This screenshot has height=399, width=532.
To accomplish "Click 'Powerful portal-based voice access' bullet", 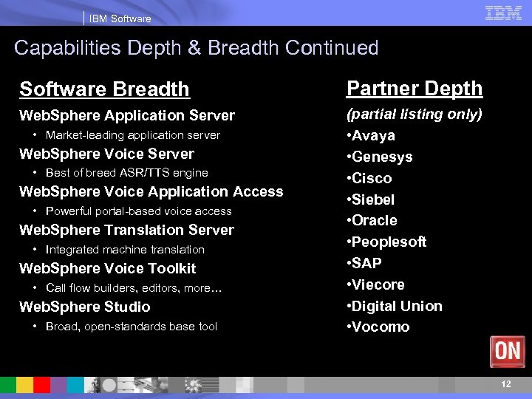I will pos(139,211).
